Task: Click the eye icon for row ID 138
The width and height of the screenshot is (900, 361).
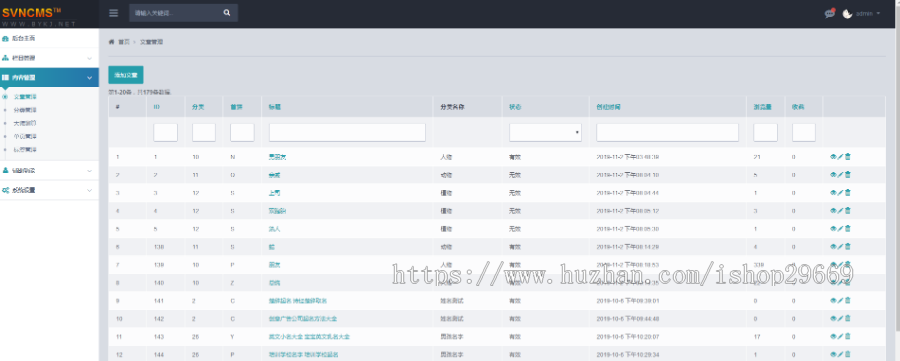Action: (833, 246)
